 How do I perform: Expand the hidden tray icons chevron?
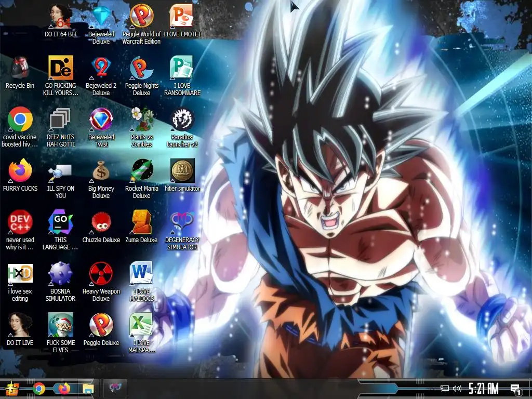click(x=432, y=389)
